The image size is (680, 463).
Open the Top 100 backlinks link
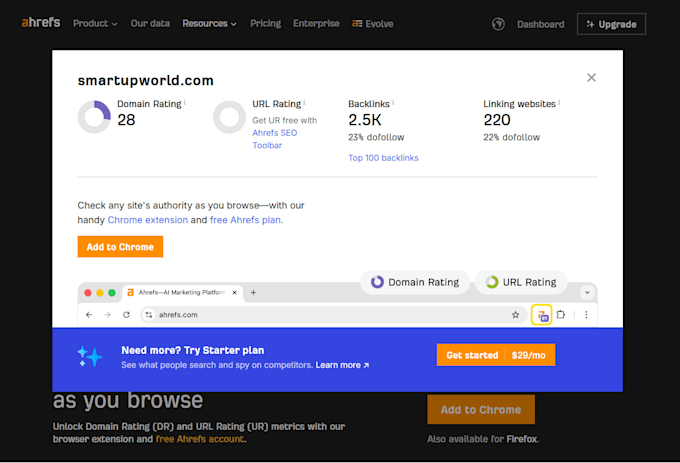click(383, 158)
